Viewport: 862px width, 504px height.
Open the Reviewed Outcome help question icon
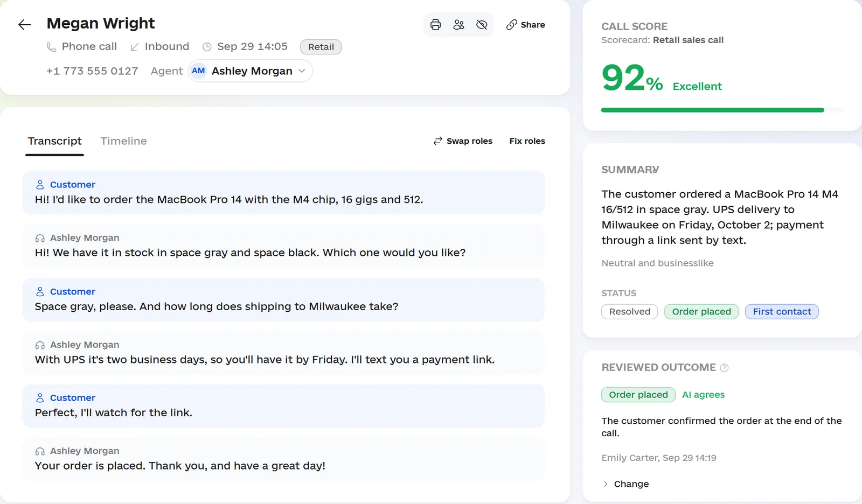click(x=724, y=368)
